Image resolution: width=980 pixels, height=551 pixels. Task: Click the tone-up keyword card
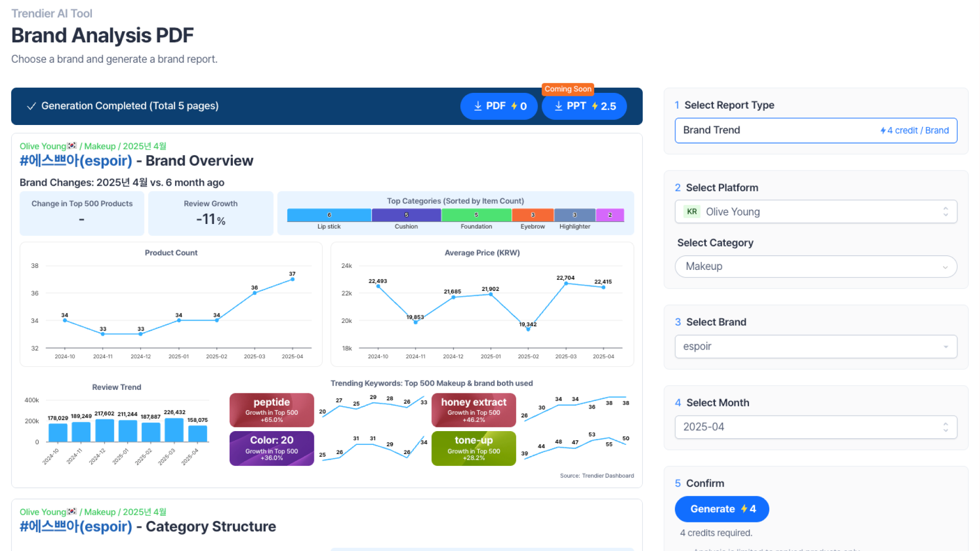pos(474,448)
